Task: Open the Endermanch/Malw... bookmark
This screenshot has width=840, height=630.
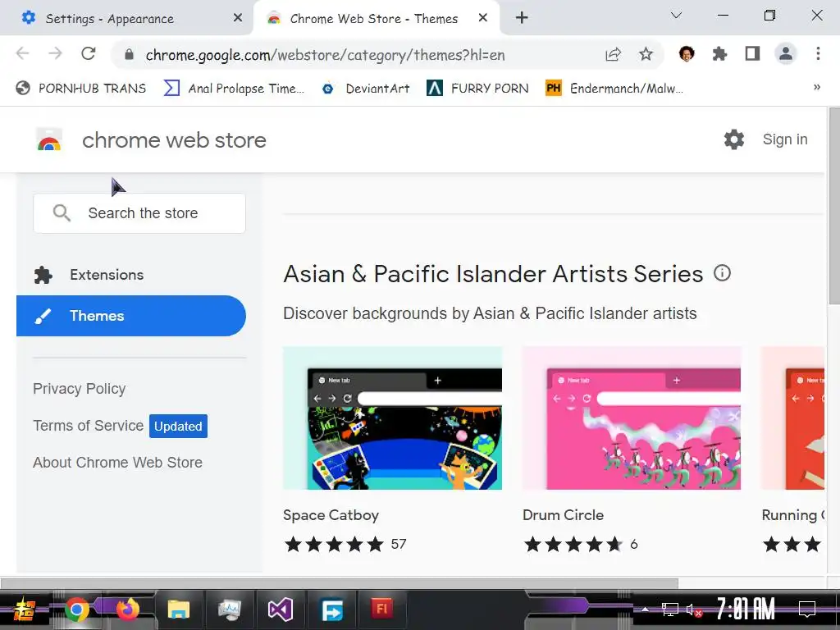Action: [x=614, y=89]
